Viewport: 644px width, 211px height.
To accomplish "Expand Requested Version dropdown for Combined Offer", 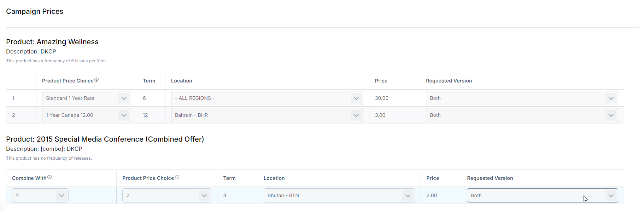I will click(542, 195).
